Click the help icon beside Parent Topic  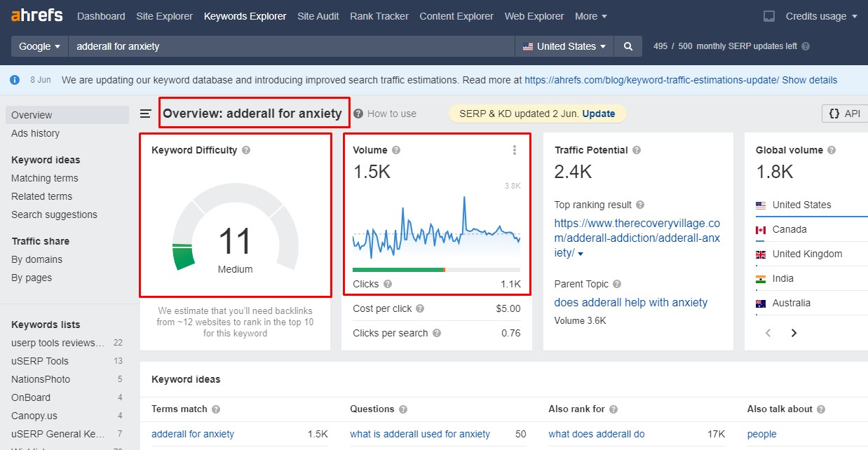(617, 285)
